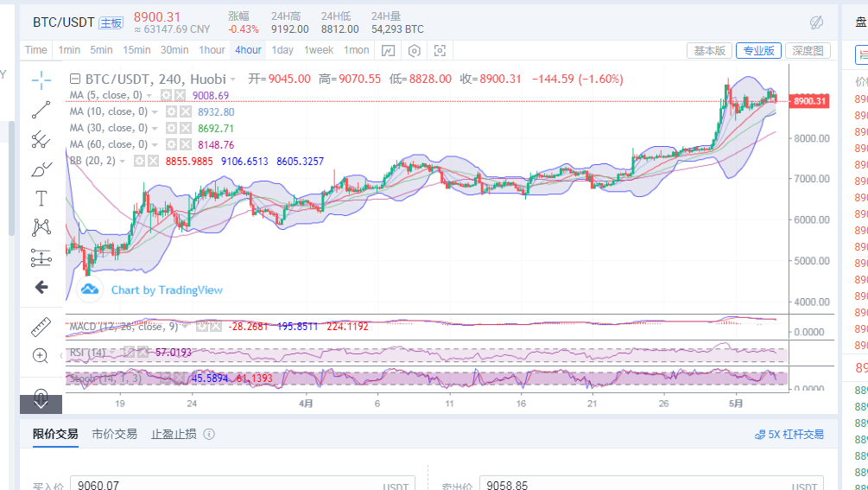
Task: Remove the MA 60 indicator
Action: tap(186, 144)
